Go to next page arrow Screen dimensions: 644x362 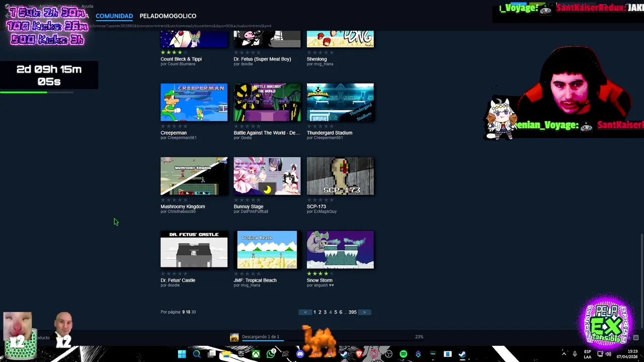pyautogui.click(x=365, y=312)
